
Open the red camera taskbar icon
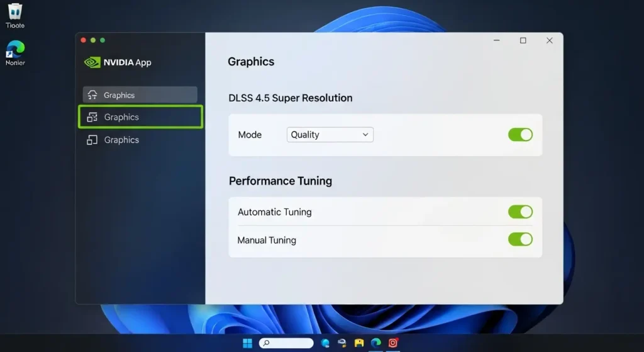(x=393, y=343)
